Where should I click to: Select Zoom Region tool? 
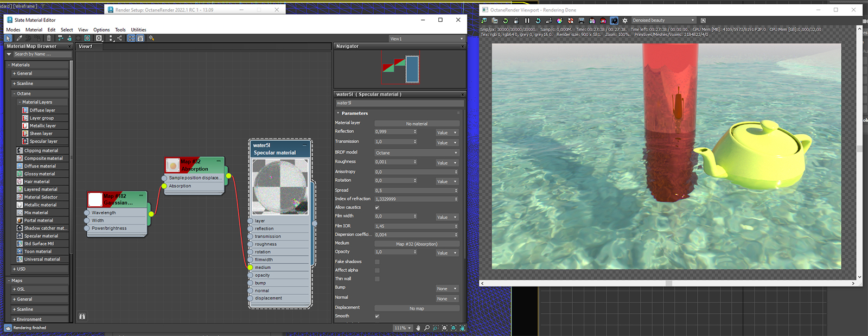pos(436,328)
